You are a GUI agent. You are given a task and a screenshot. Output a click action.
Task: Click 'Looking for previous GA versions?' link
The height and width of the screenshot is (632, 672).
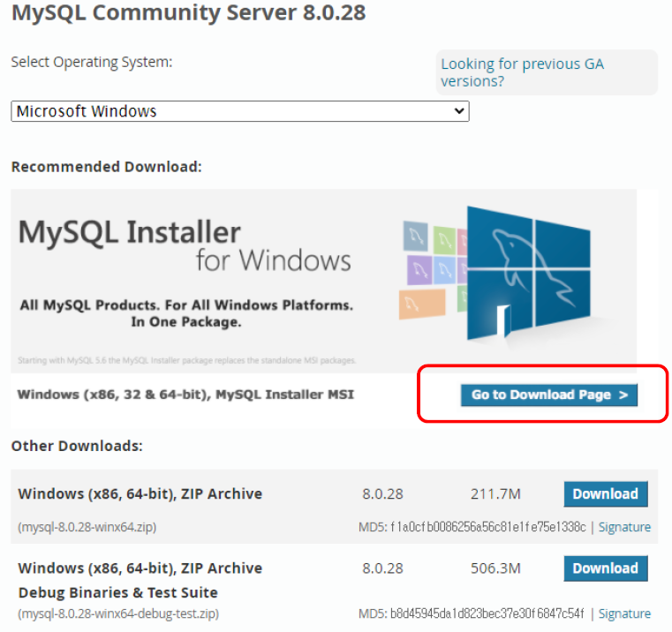523,72
